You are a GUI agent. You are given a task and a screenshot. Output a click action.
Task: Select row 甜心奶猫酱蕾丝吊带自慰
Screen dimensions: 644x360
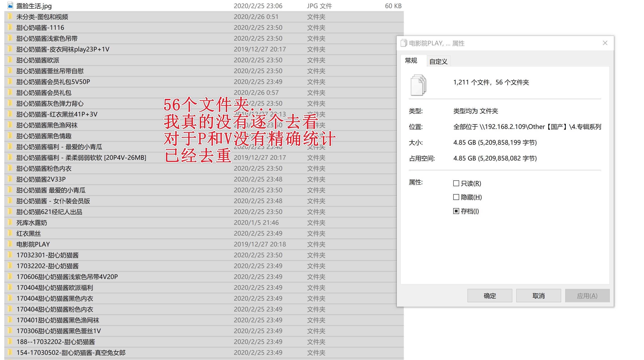point(204,71)
